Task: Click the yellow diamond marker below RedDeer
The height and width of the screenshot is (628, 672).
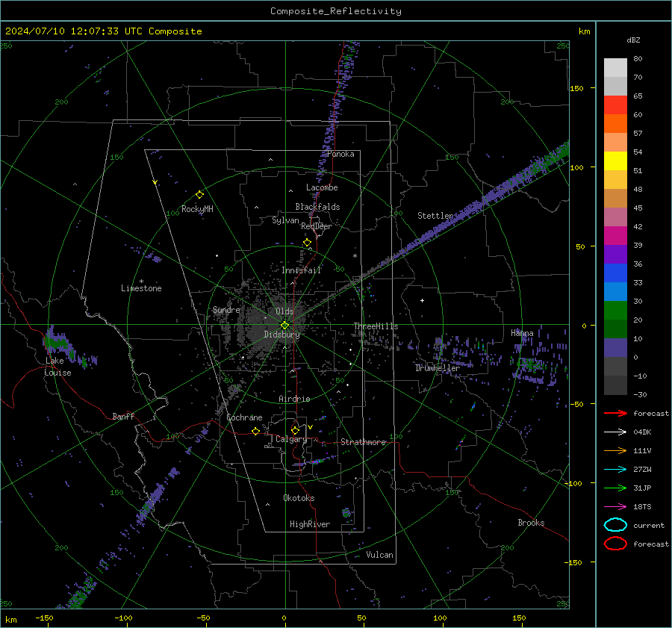Action: [307, 243]
